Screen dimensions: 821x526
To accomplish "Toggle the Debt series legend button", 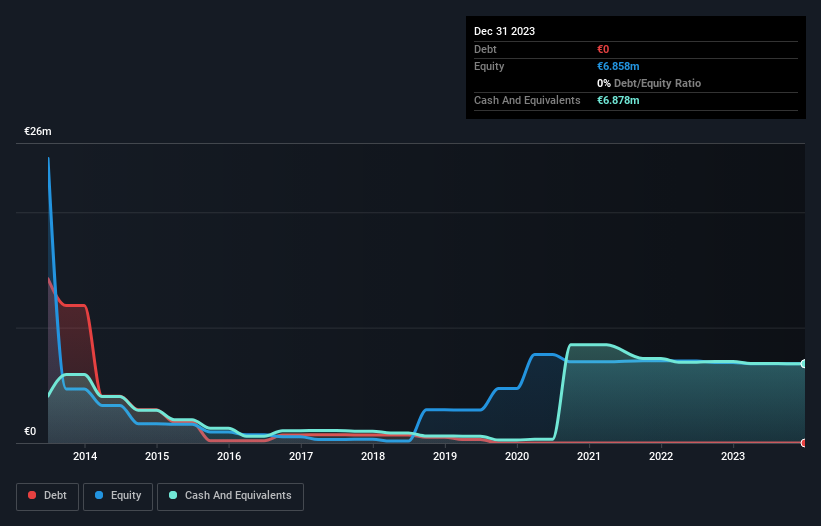I will pos(48,496).
